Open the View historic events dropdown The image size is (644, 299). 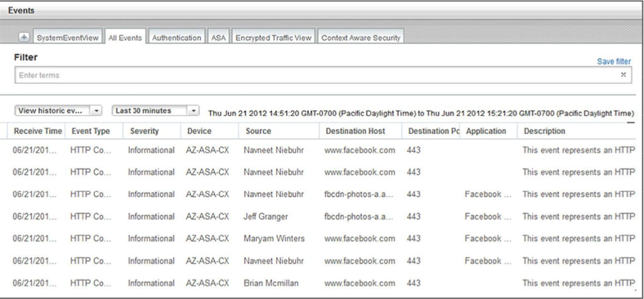tap(58, 110)
